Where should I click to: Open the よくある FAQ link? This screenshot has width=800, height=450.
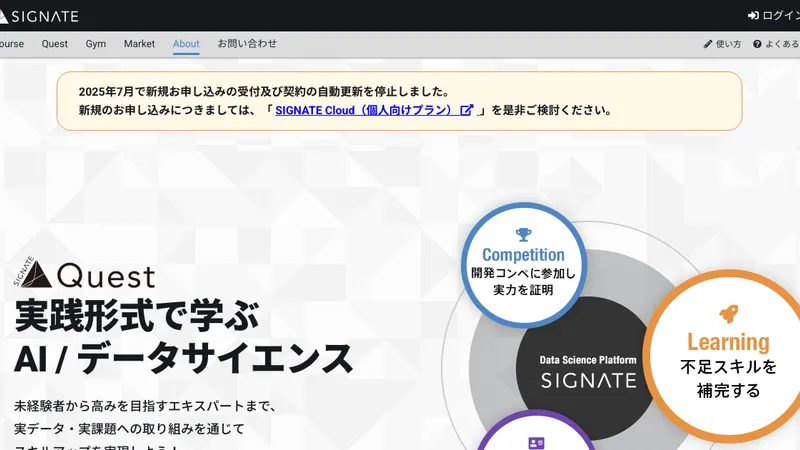[782, 44]
